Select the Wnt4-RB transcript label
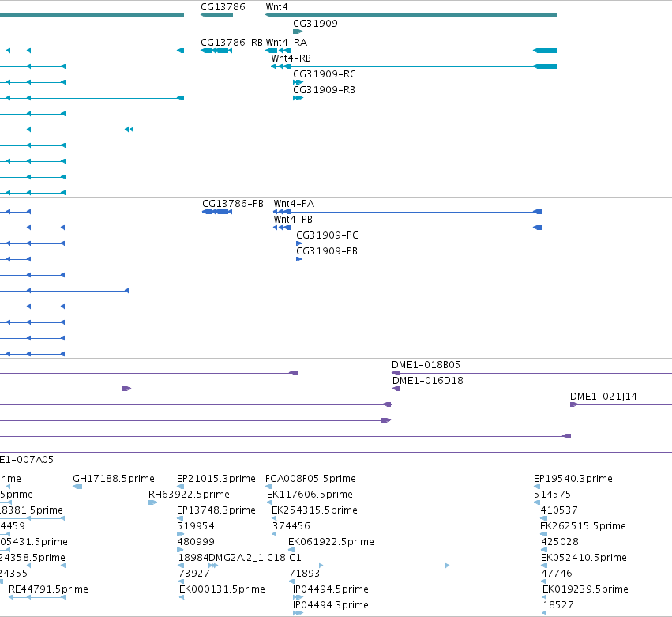 (291, 58)
